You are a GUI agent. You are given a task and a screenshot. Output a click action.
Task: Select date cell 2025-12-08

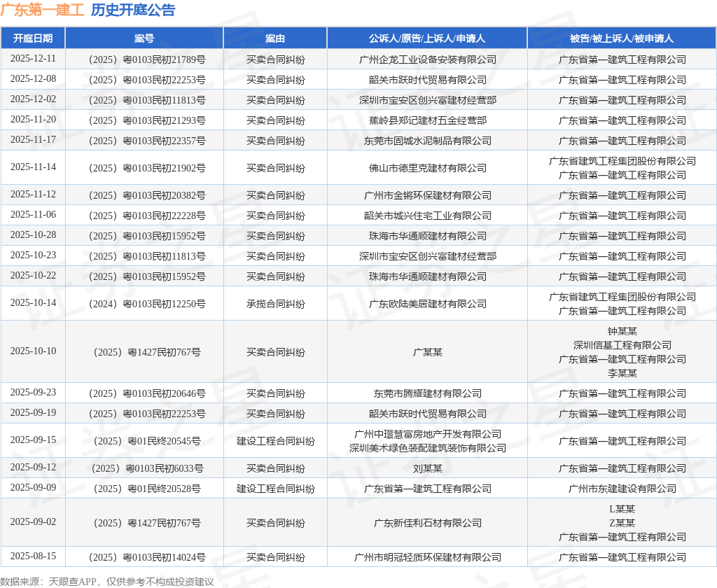(x=33, y=79)
